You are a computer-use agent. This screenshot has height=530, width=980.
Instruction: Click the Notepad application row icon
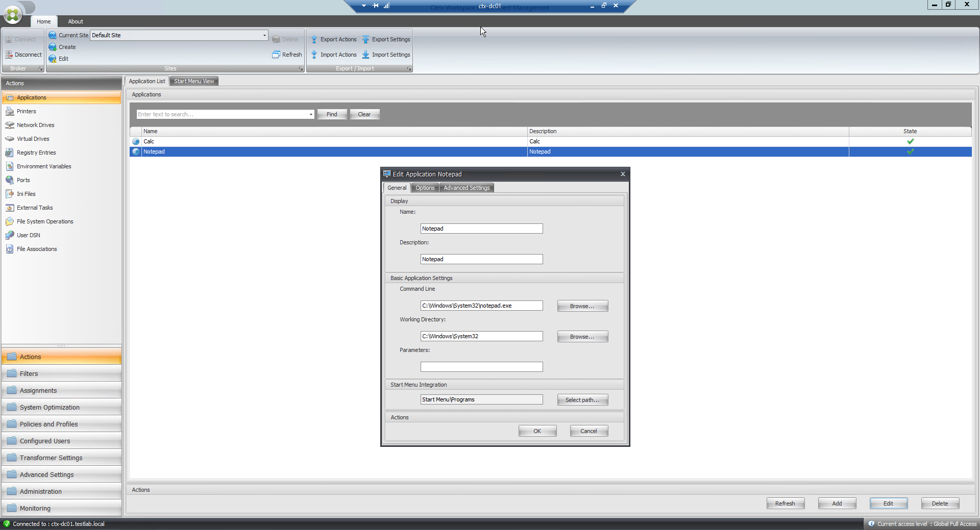(136, 152)
